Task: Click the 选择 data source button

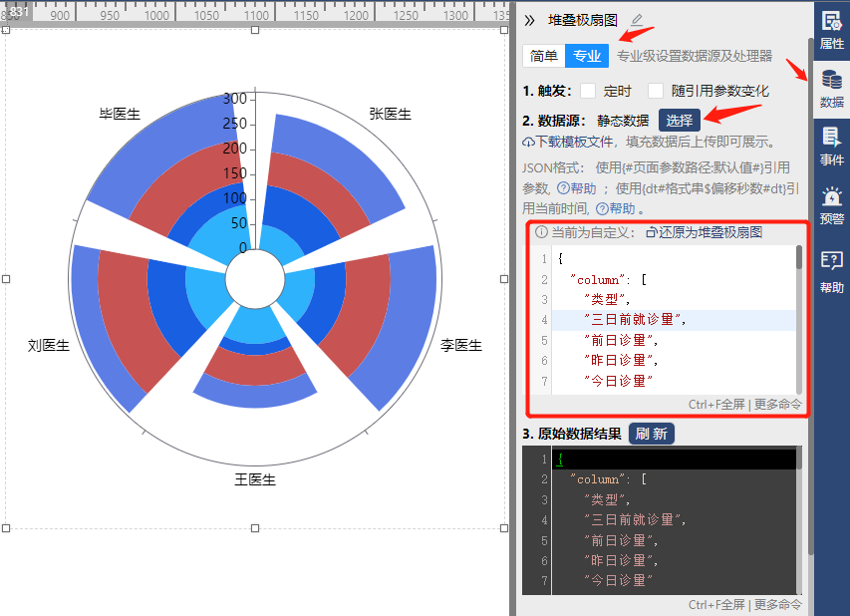Action: point(680,121)
